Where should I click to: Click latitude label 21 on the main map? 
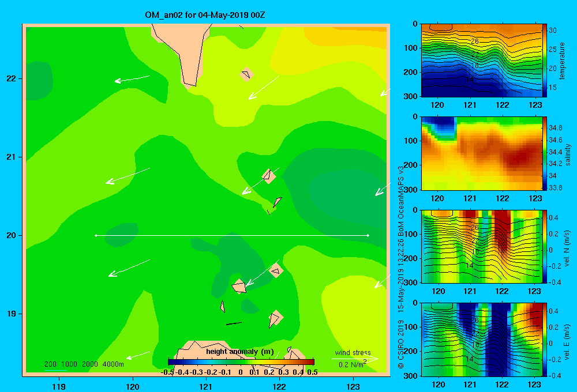[12, 157]
